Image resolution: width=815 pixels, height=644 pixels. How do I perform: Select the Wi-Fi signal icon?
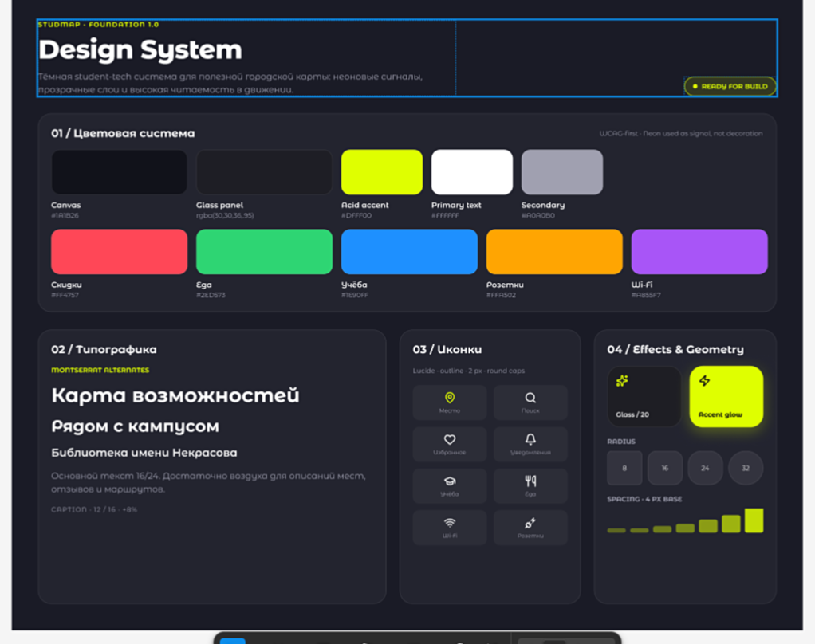click(450, 523)
